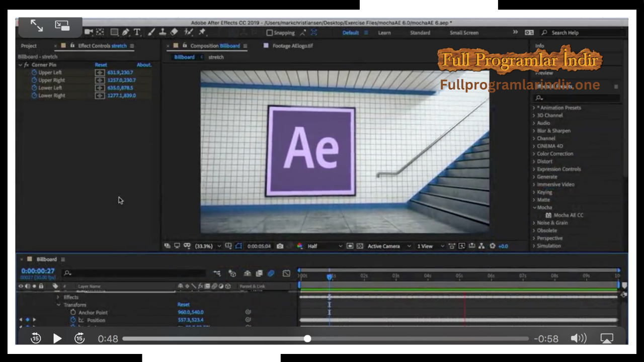This screenshot has width=644, height=362.
Task: Click the Upper Left point picker crosshair
Action: pos(100,72)
